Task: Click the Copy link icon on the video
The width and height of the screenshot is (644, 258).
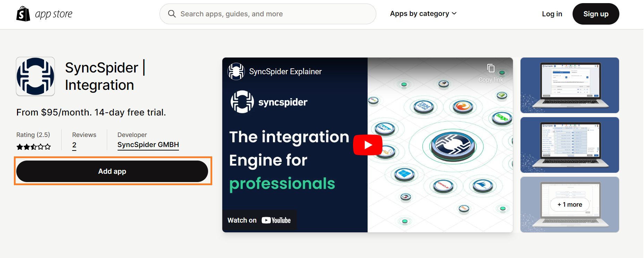Action: (x=491, y=68)
